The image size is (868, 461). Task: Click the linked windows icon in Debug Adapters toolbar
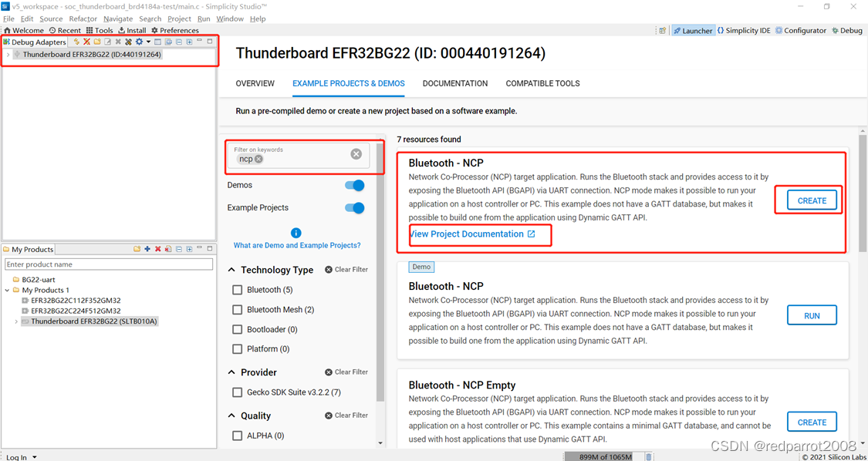(x=169, y=42)
